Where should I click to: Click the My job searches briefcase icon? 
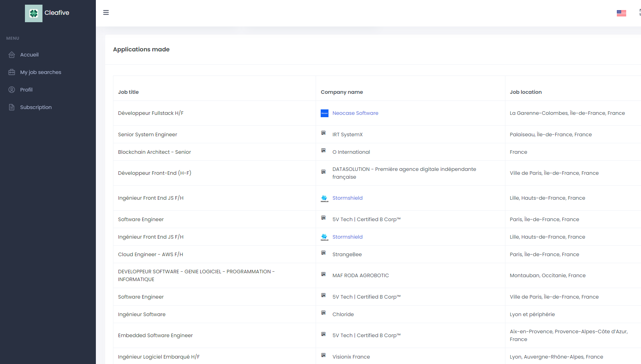click(x=12, y=72)
